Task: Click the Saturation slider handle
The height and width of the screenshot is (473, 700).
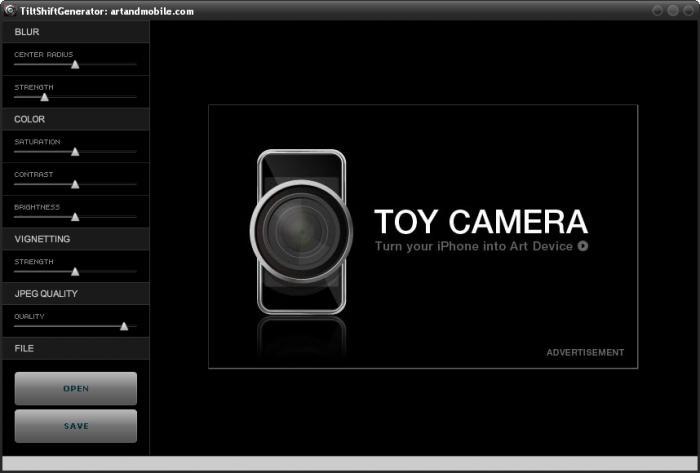Action: point(75,152)
